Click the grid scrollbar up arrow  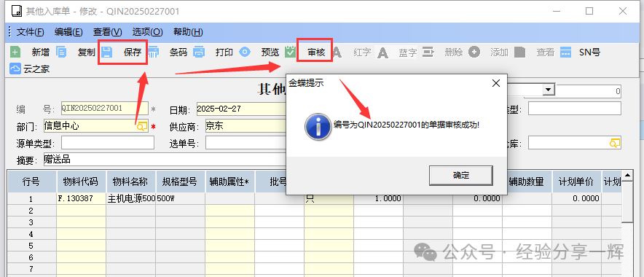click(627, 176)
